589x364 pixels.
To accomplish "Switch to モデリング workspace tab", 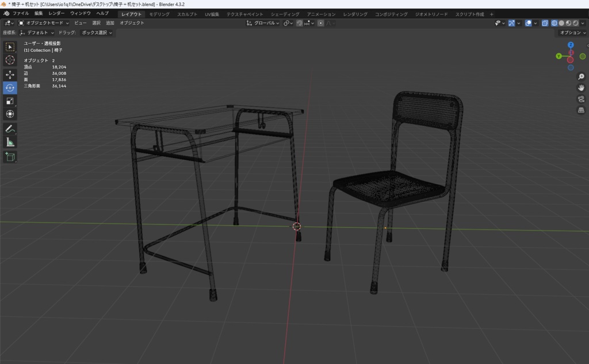I will (x=159, y=14).
